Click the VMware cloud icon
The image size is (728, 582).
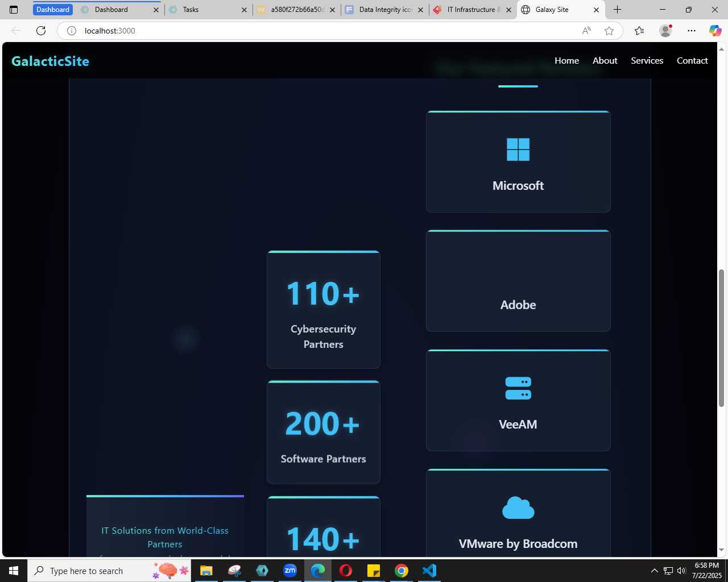point(518,508)
